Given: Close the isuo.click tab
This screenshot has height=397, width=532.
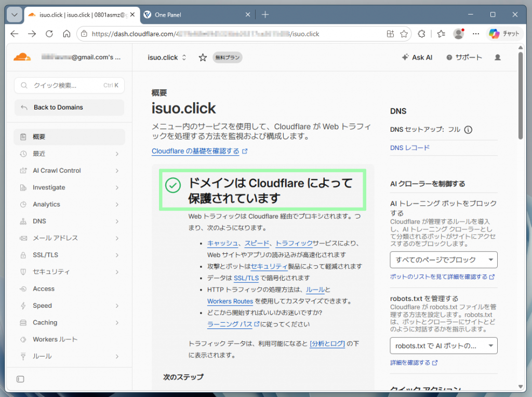Looking at the screenshot, I should pos(132,15).
